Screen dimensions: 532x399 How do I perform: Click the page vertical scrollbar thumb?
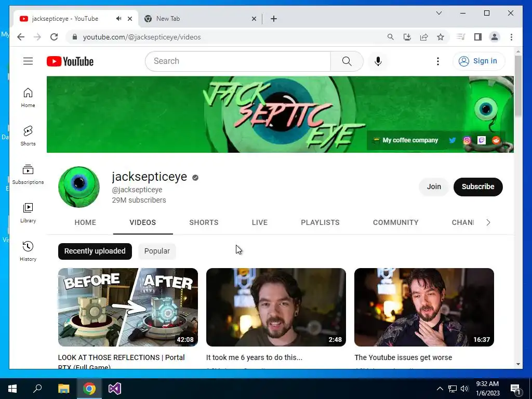coord(518,86)
